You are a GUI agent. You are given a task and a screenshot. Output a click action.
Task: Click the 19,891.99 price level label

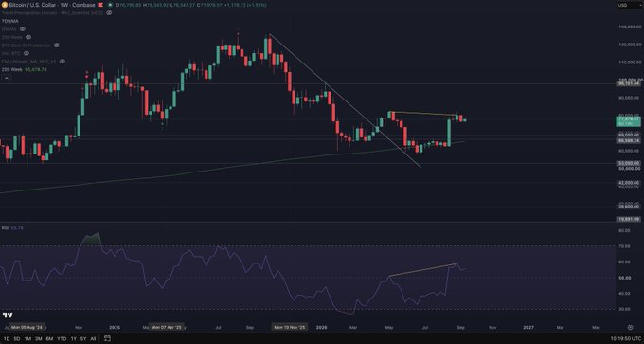629,220
